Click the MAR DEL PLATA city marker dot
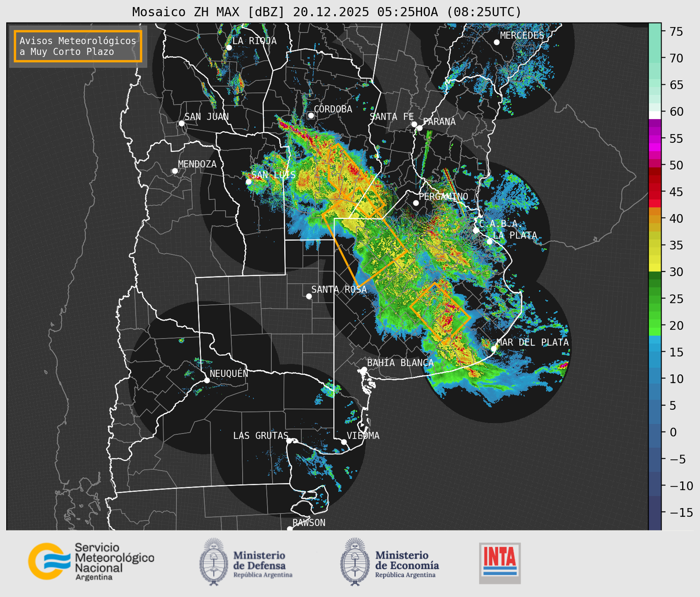Image resolution: width=700 pixels, height=597 pixels. 494,349
